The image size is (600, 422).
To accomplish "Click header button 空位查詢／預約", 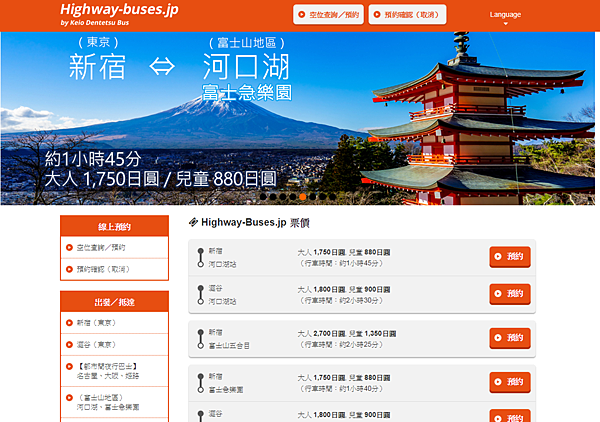I will point(328,15).
